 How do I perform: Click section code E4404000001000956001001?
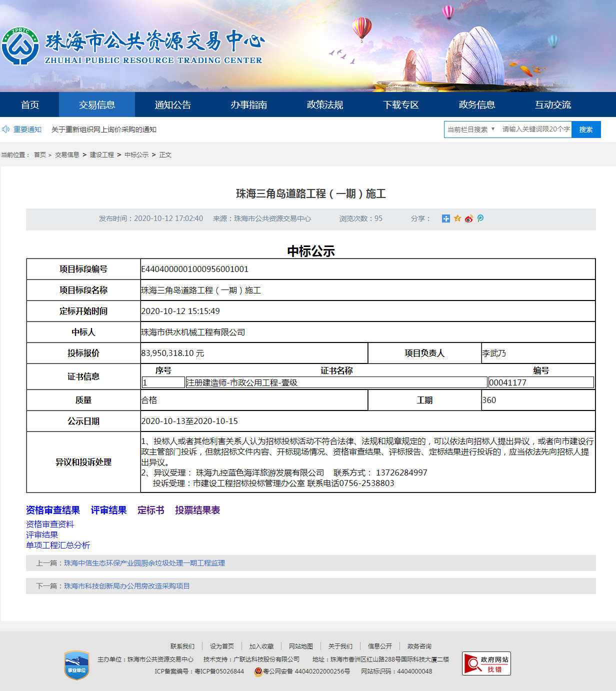point(195,269)
